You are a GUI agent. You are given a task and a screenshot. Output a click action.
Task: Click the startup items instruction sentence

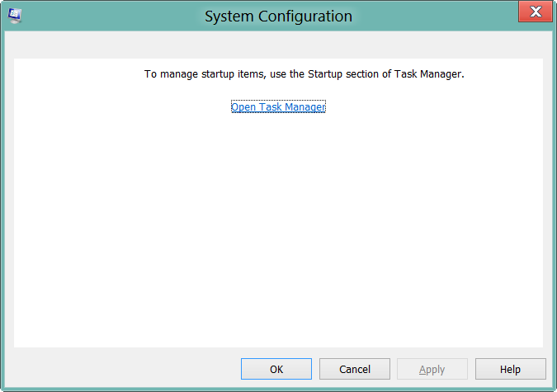click(x=304, y=74)
